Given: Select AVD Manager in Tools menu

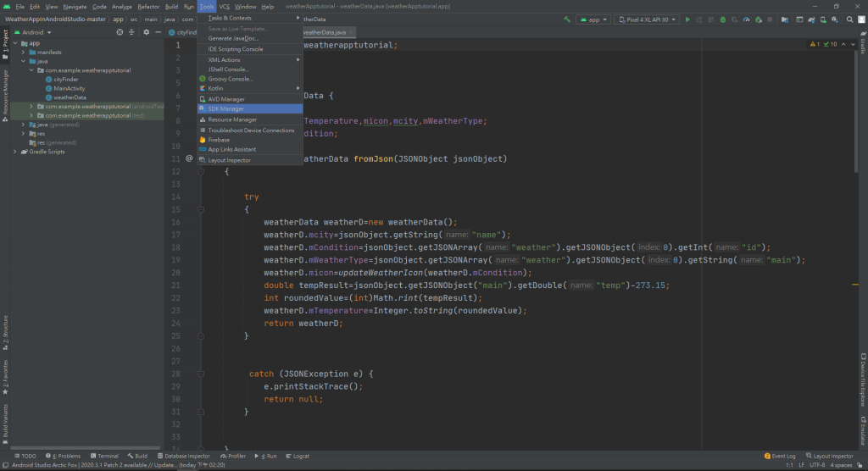Looking at the screenshot, I should point(250,99).
